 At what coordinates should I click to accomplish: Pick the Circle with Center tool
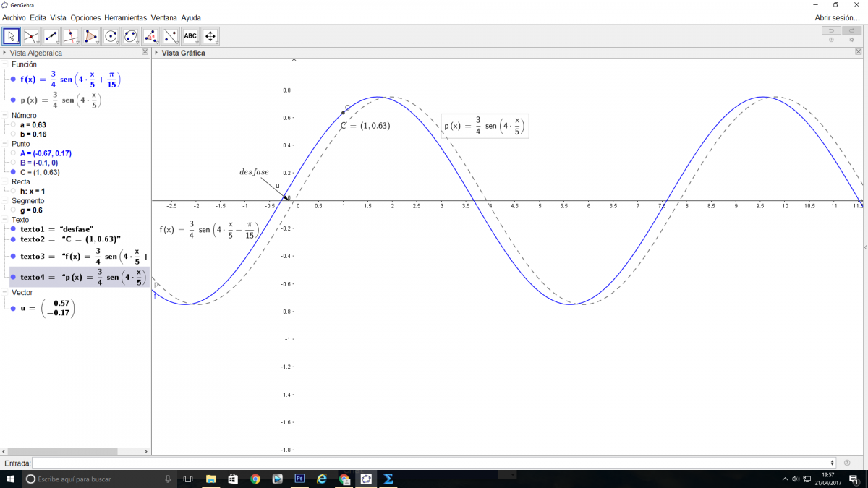[x=111, y=35]
